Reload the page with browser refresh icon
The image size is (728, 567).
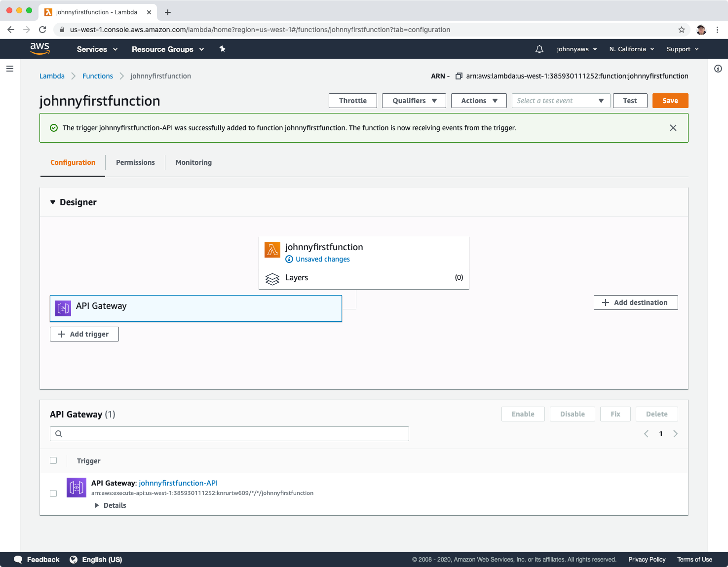(42, 30)
